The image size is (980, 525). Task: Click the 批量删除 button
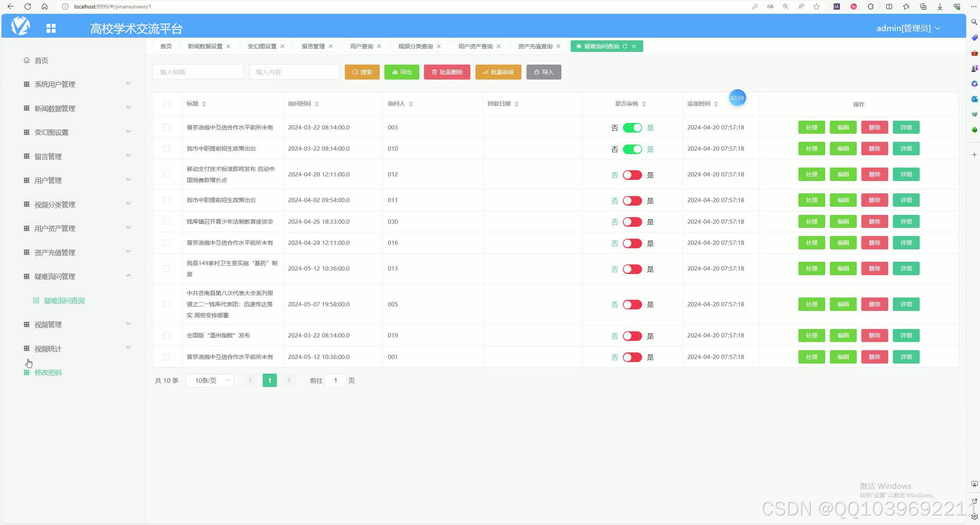pyautogui.click(x=447, y=72)
